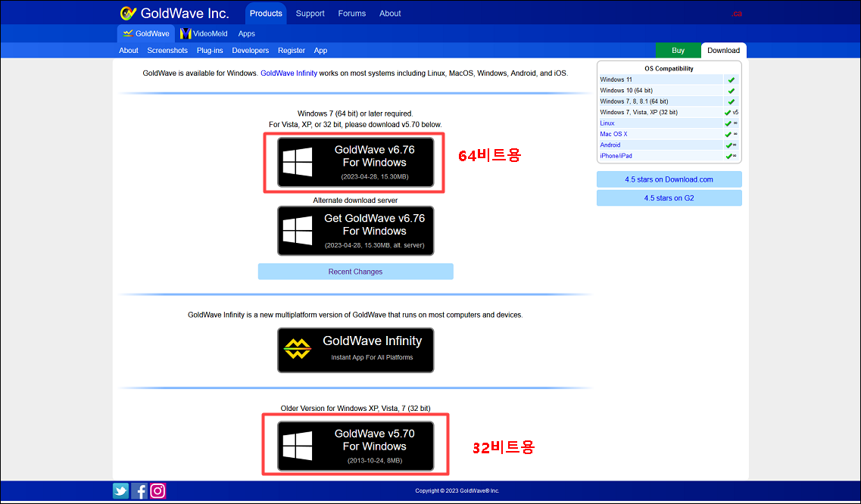Click the GoldWave Infinity logo icon
The image size is (861, 504).
(297, 350)
